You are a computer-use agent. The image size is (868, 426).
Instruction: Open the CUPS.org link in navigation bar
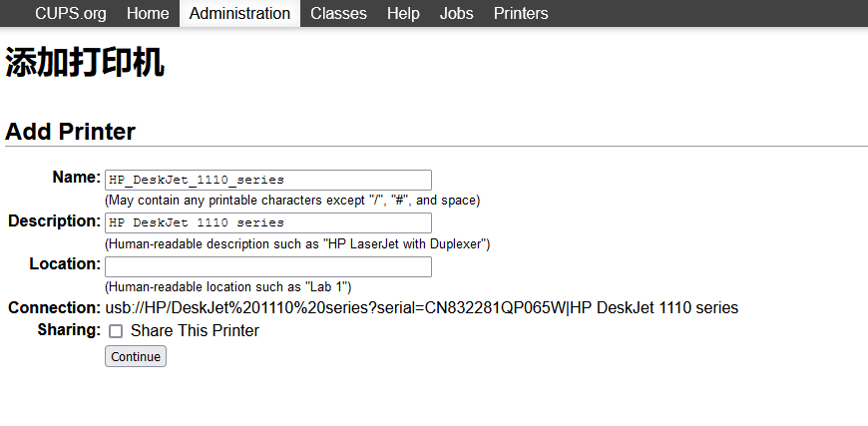[71, 13]
